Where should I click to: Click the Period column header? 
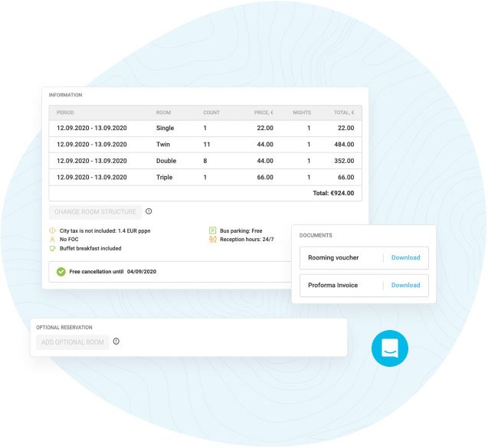[65, 113]
